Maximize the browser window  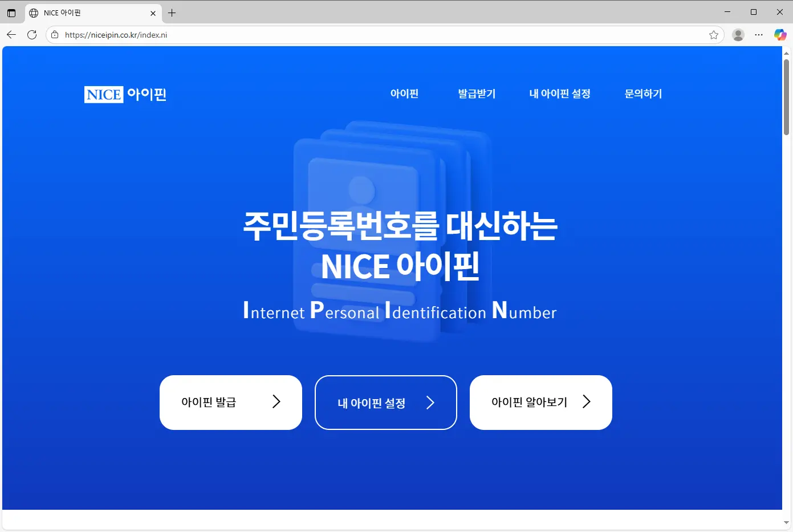click(x=754, y=12)
